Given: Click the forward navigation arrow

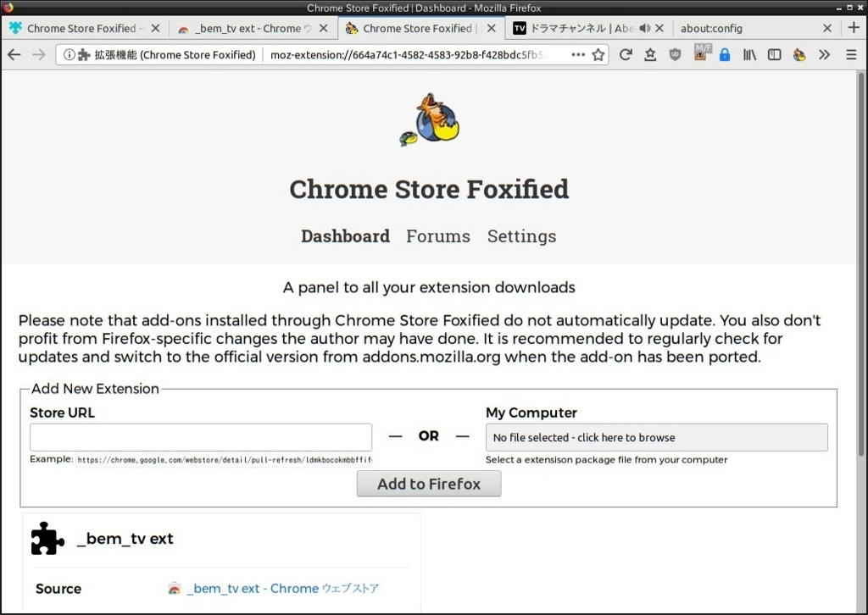Looking at the screenshot, I should [x=39, y=54].
